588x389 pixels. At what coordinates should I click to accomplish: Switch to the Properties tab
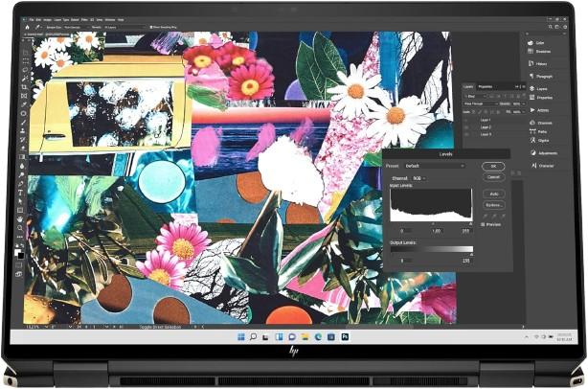pyautogui.click(x=486, y=86)
